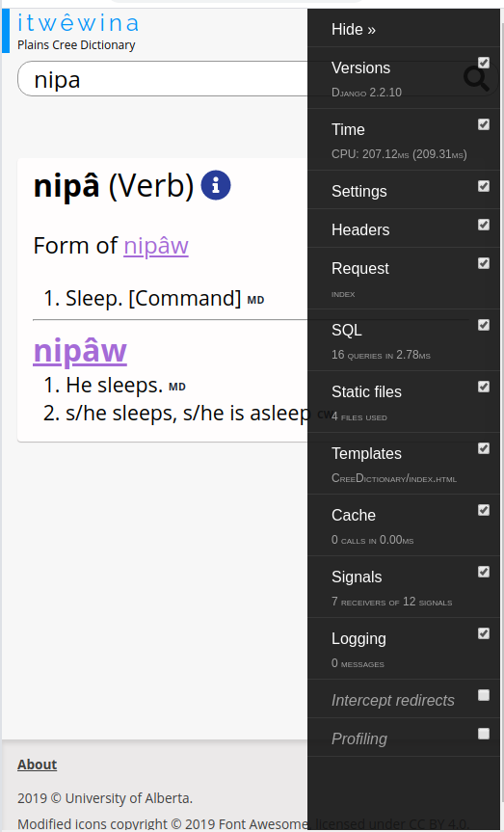Click the definition text 'He sleeps.'
504x832 pixels.
pos(114,385)
